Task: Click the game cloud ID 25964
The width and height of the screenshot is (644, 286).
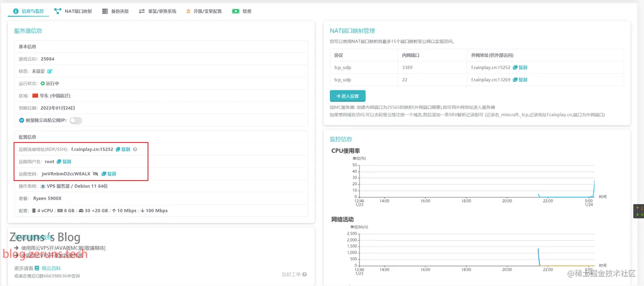Action: pyautogui.click(x=47, y=59)
